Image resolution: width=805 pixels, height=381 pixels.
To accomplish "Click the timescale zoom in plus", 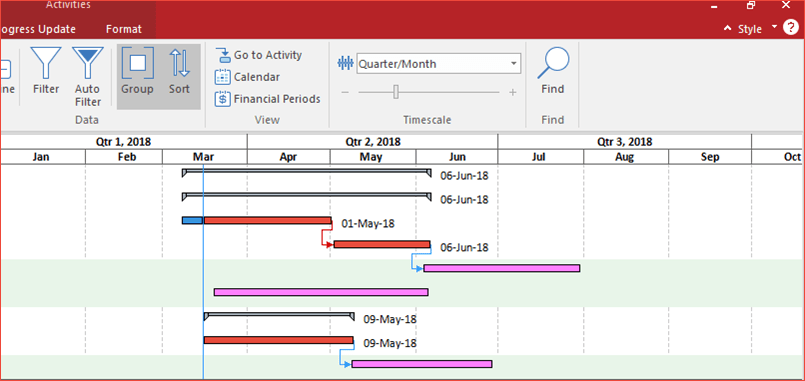I will click(x=512, y=92).
